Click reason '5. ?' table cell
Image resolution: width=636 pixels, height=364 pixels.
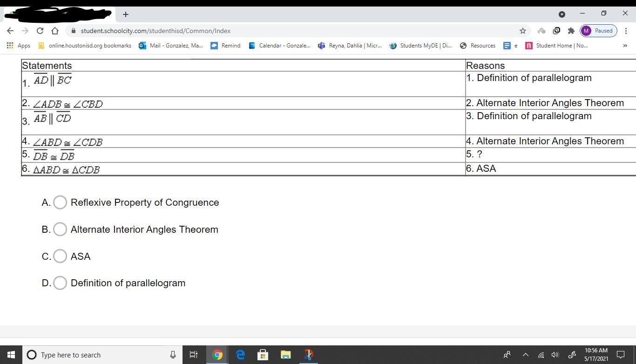[x=551, y=154]
